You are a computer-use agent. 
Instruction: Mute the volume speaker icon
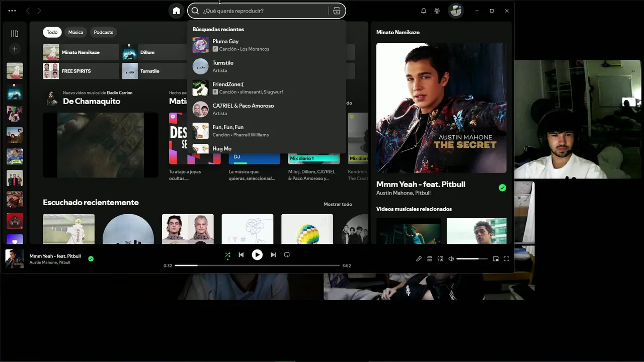[451, 259]
